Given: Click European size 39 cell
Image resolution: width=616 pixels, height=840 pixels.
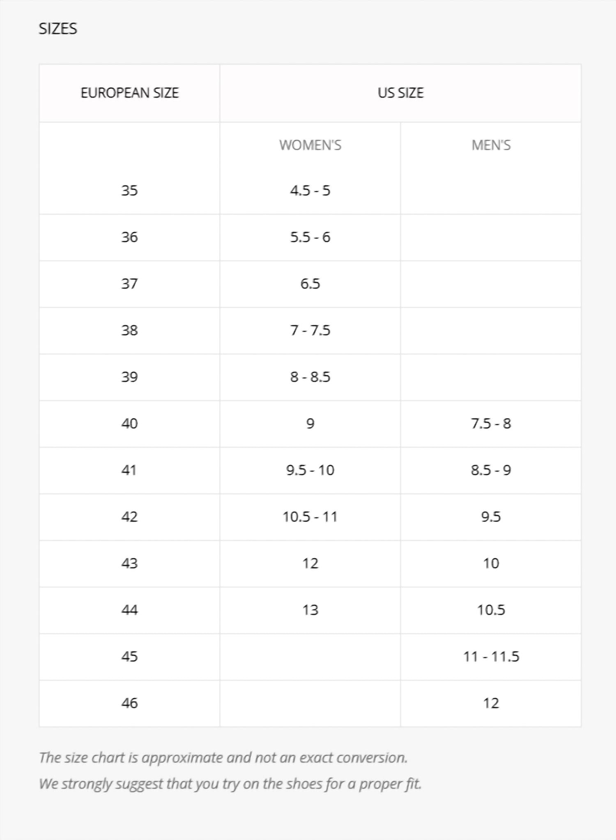Looking at the screenshot, I should (129, 377).
